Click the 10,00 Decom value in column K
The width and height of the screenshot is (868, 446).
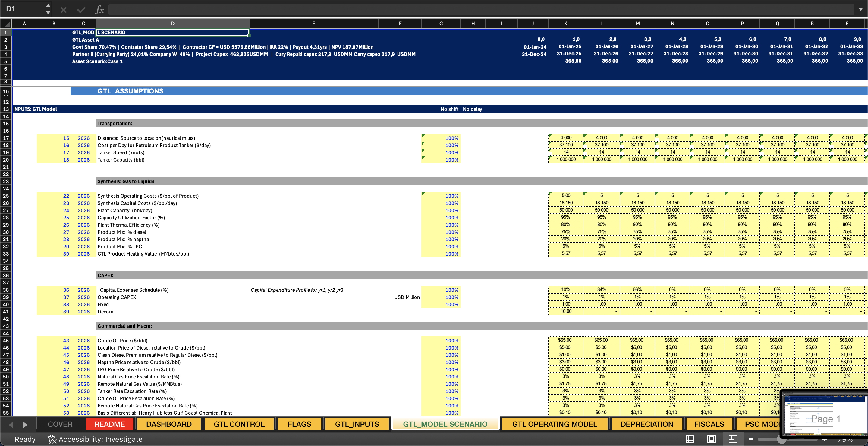(x=566, y=311)
